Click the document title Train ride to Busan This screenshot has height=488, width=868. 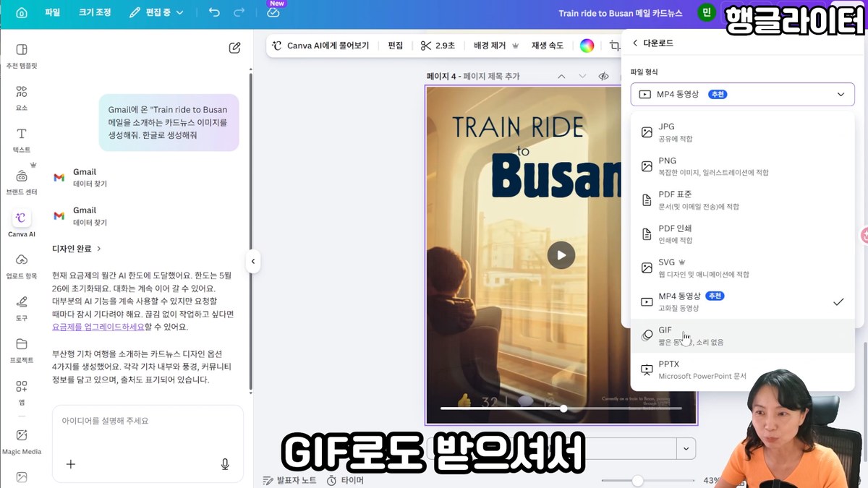[620, 13]
